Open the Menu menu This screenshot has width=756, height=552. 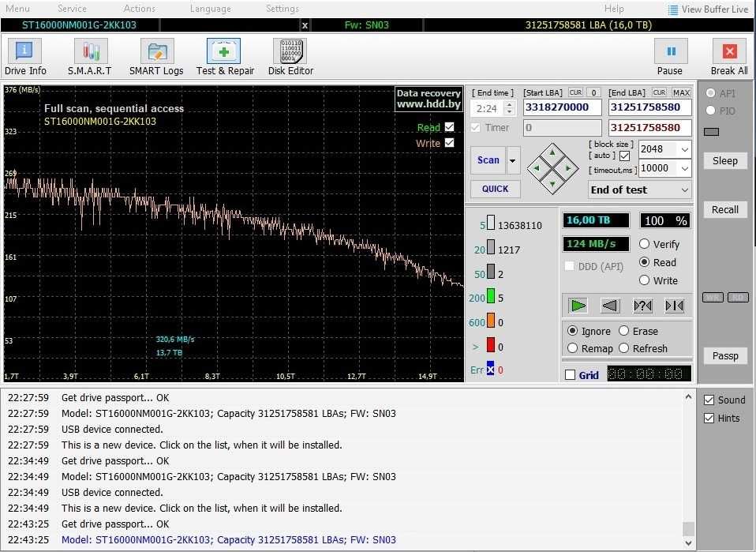(18, 9)
